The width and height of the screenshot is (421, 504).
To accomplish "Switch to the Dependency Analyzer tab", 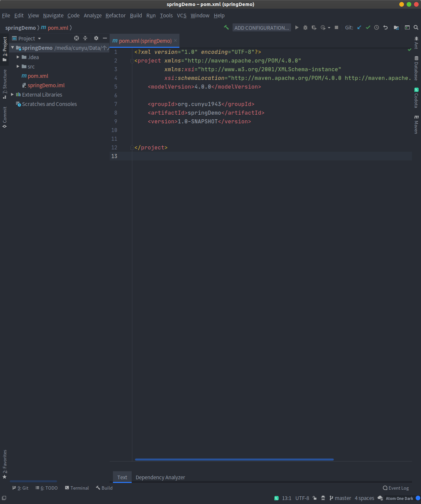I will point(160,477).
